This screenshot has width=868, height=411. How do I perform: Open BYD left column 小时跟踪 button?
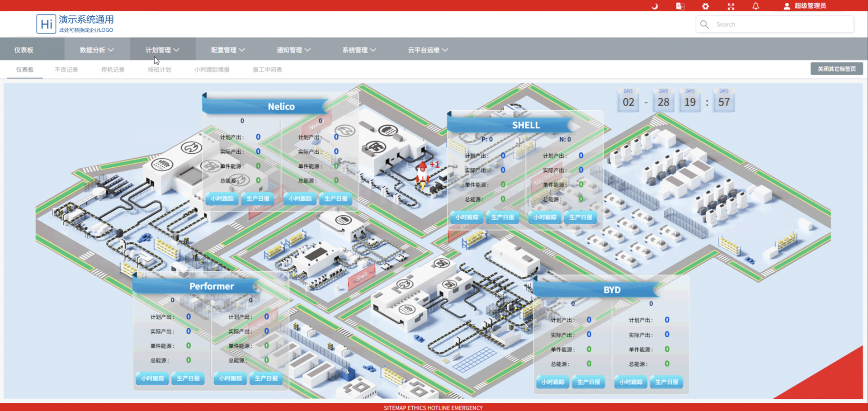click(x=553, y=382)
